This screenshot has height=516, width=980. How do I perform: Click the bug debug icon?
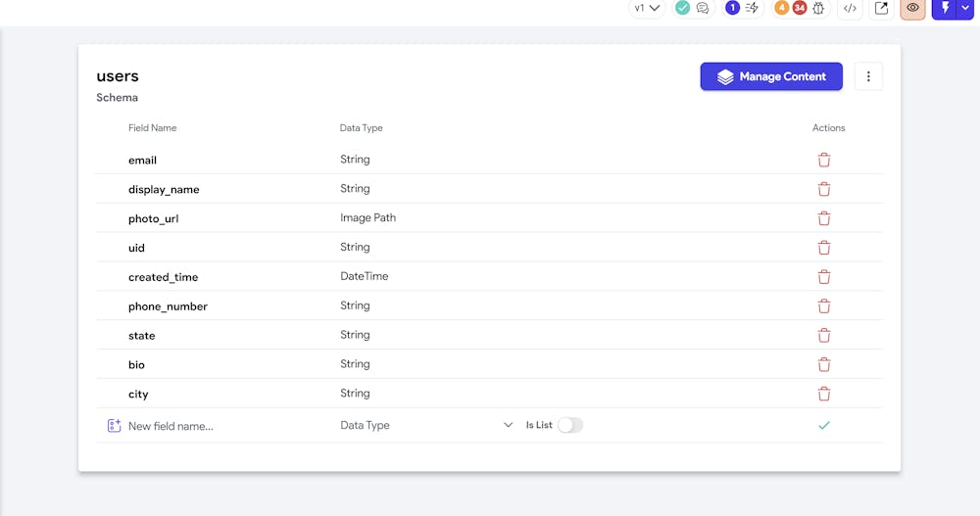(818, 8)
